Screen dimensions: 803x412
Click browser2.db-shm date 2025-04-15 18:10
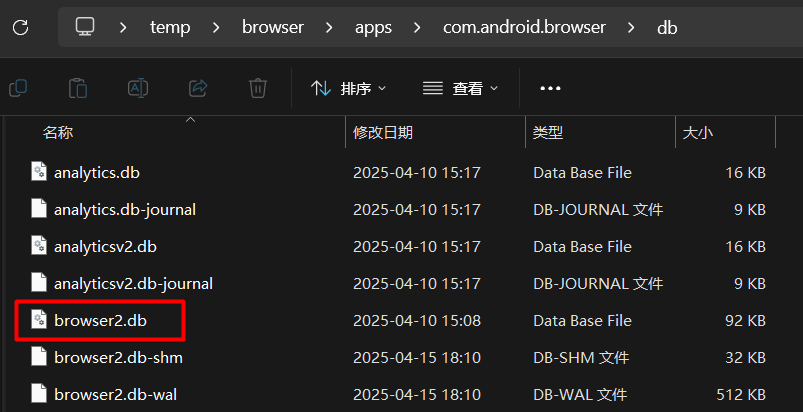[417, 358]
